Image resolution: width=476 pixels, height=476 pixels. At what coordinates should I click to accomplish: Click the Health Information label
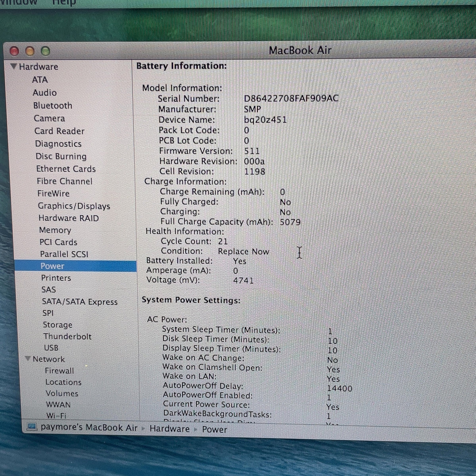click(x=185, y=231)
